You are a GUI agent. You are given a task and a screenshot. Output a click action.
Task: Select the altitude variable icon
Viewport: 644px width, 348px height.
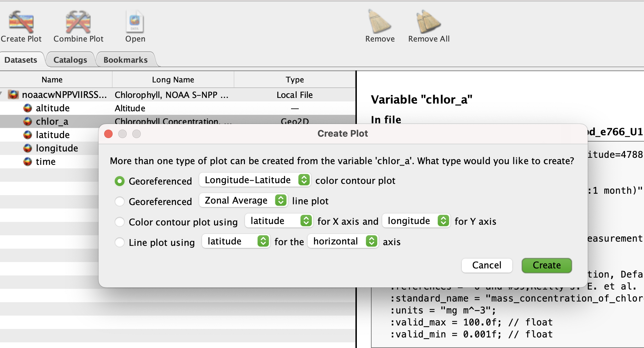pyautogui.click(x=27, y=108)
